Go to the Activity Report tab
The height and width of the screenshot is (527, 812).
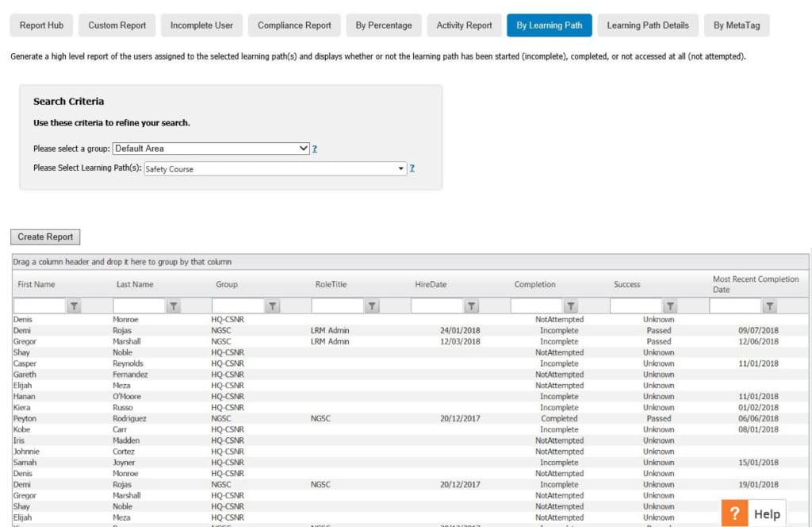pos(464,25)
